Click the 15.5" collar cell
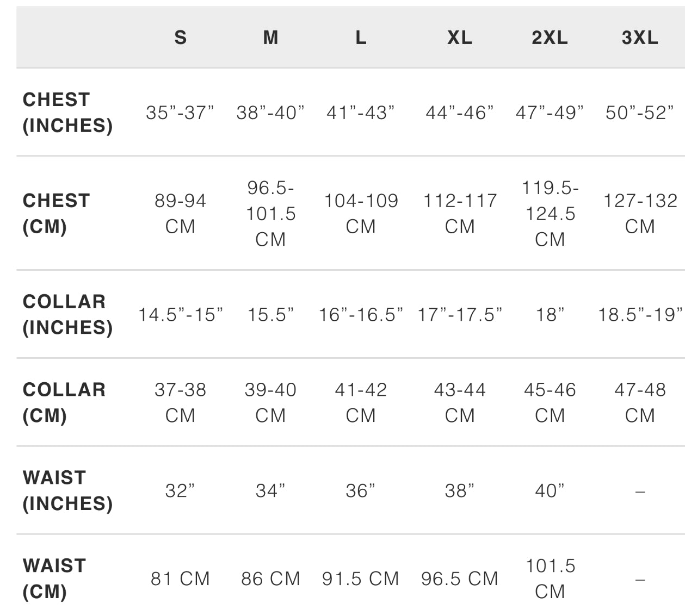Viewport: 685px width, 616px height. click(x=270, y=314)
